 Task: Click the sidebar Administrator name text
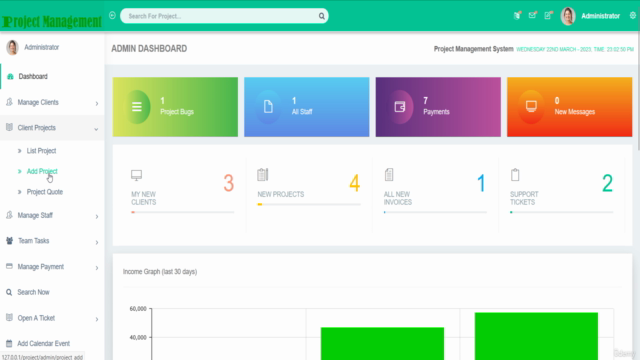click(x=42, y=47)
